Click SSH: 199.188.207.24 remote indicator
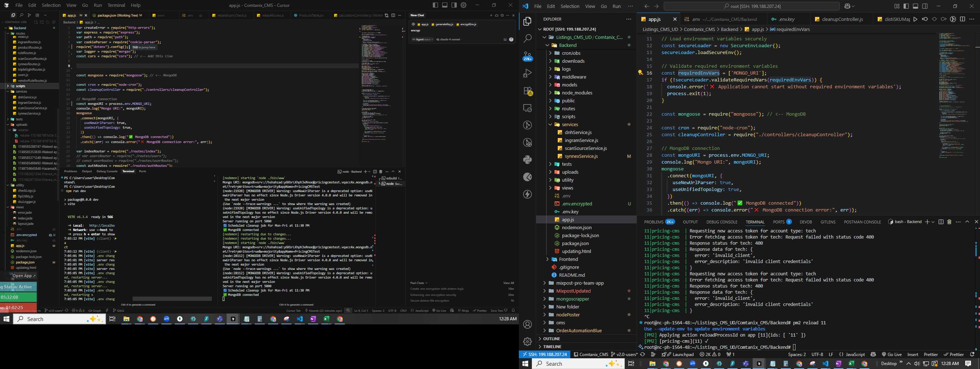The height and width of the screenshot is (369, 980). point(544,354)
